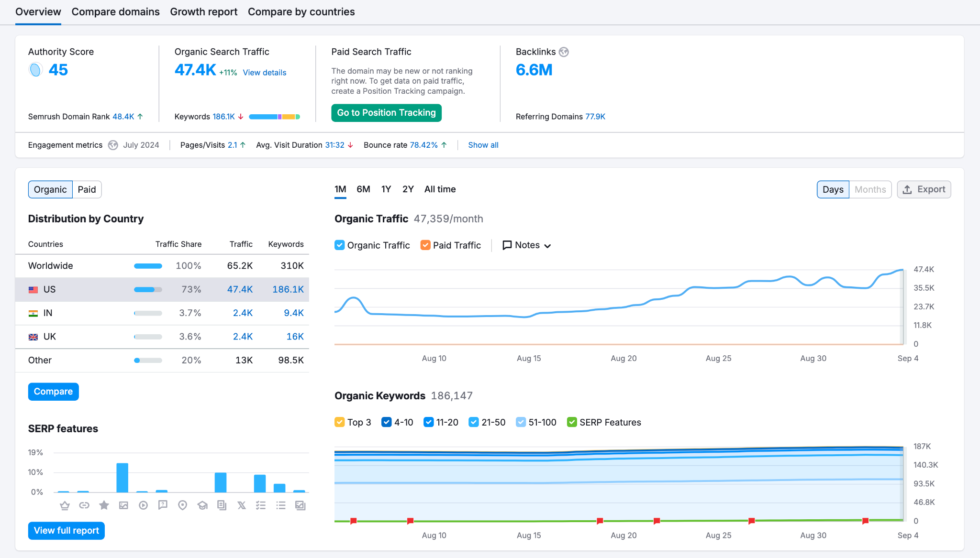This screenshot has height=558, width=980.
Task: Click the Backlinks 6.6M value
Action: [534, 70]
